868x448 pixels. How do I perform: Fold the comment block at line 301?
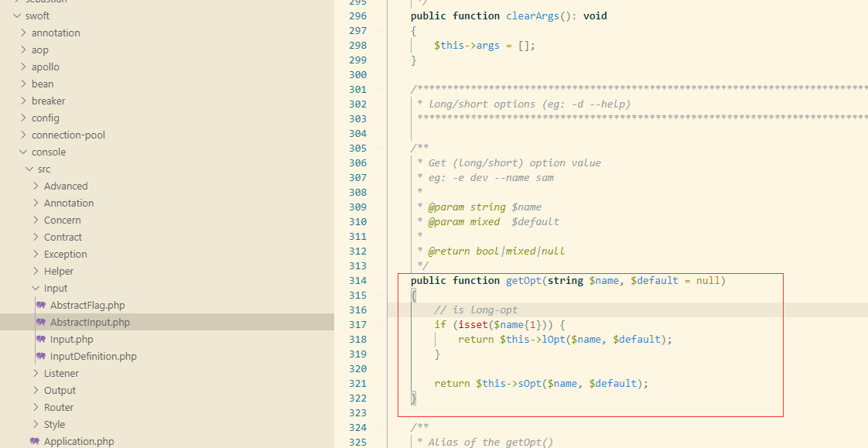(378, 90)
